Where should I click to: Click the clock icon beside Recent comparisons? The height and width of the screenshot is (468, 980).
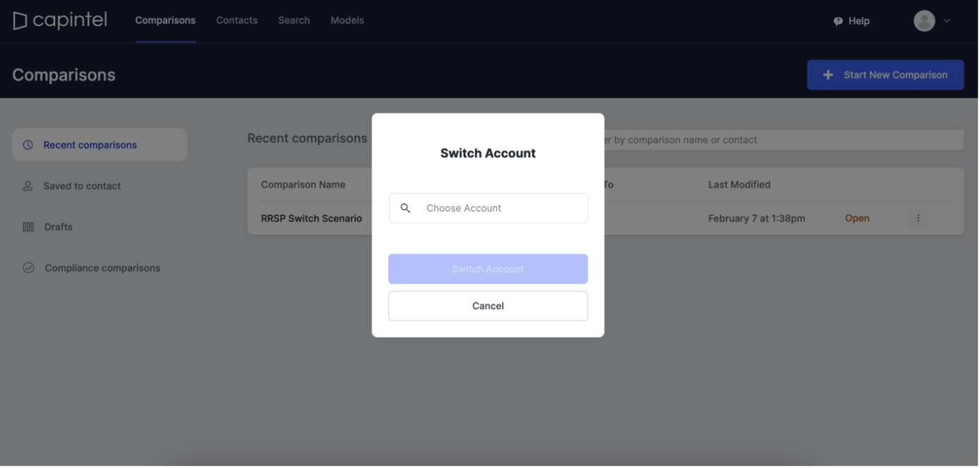pos(28,145)
